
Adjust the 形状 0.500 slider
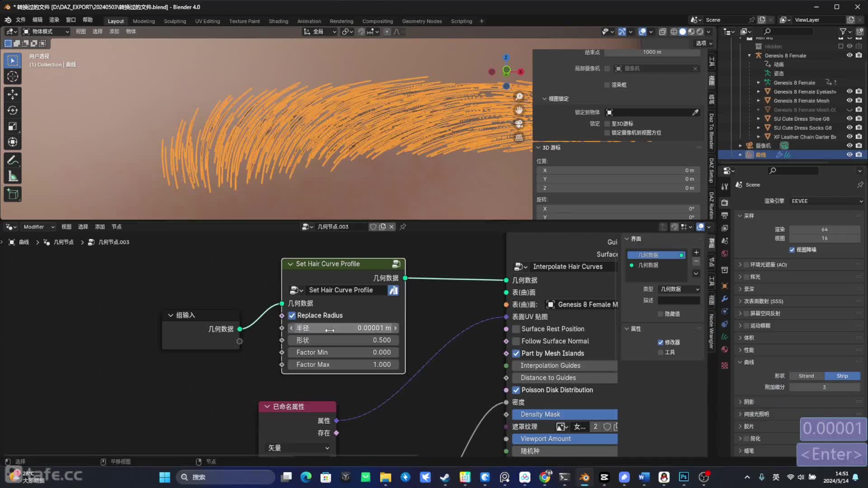[x=343, y=340]
